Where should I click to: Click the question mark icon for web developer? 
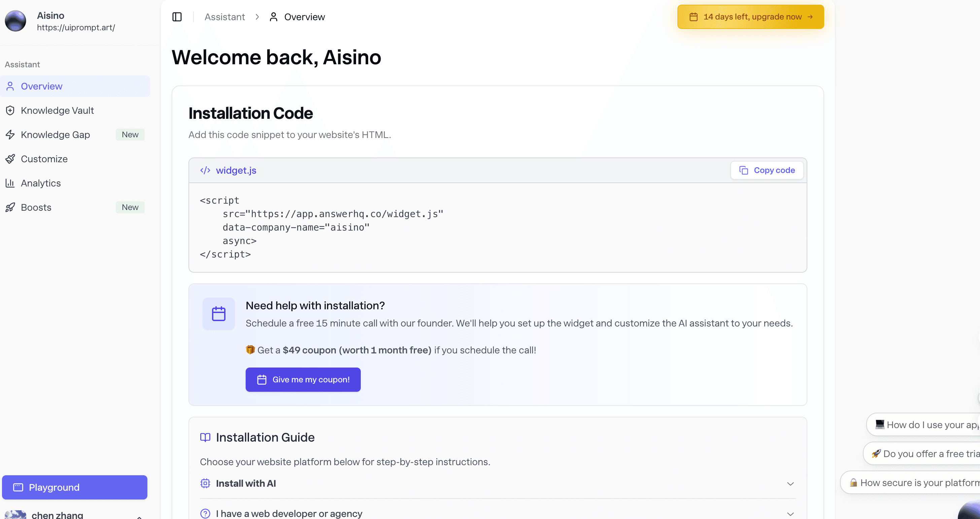[x=205, y=514]
